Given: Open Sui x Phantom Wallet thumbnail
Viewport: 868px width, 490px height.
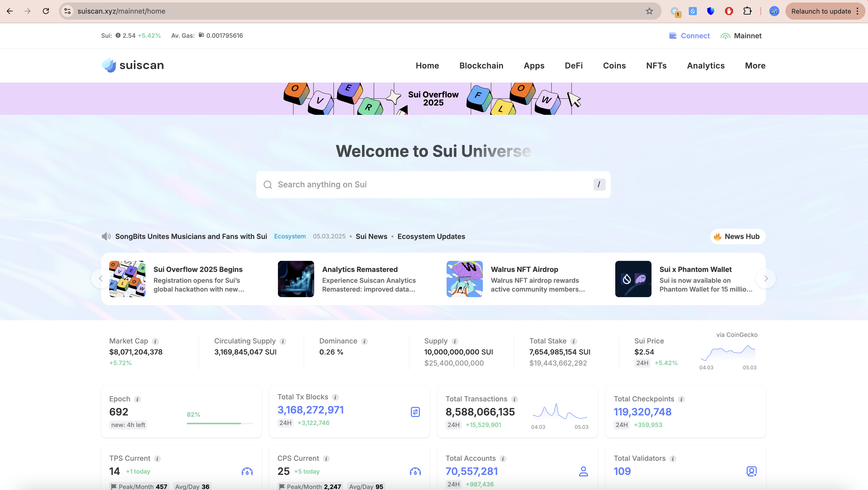Looking at the screenshot, I should [x=633, y=279].
